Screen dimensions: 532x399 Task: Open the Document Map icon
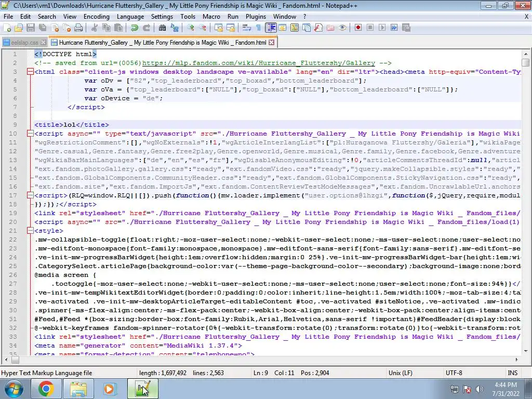295,28
